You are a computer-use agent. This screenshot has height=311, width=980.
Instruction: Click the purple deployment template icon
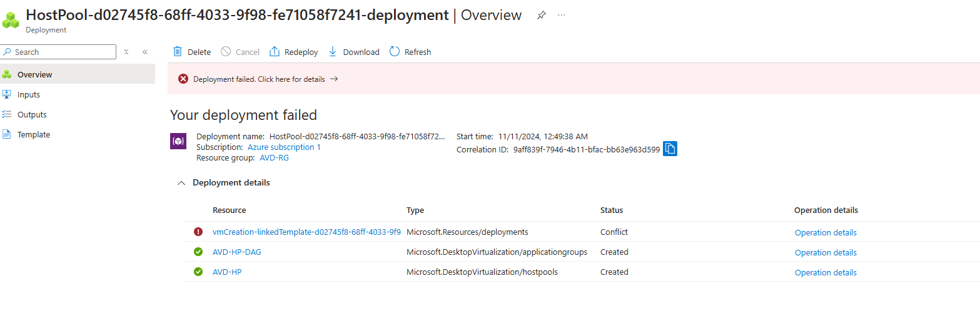click(x=178, y=141)
